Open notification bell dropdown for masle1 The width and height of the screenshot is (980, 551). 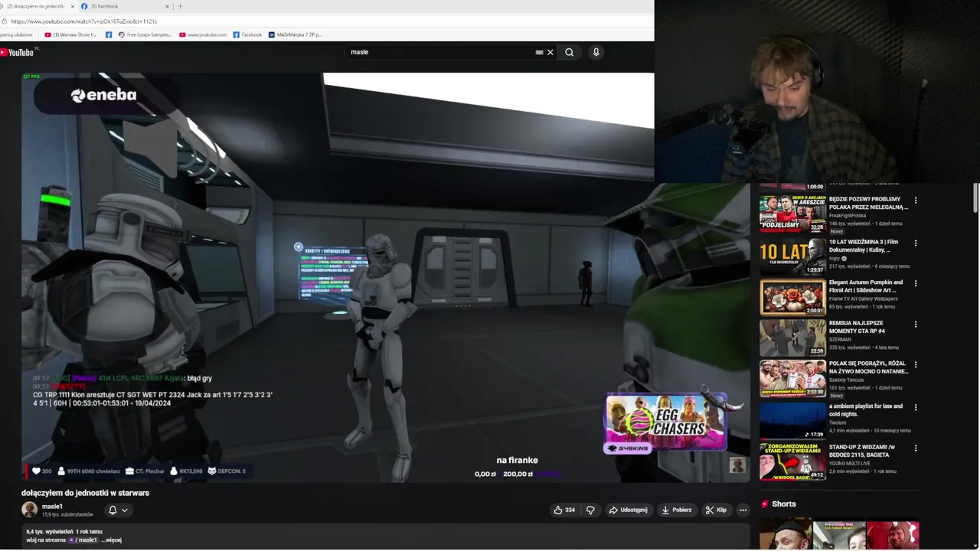click(118, 510)
